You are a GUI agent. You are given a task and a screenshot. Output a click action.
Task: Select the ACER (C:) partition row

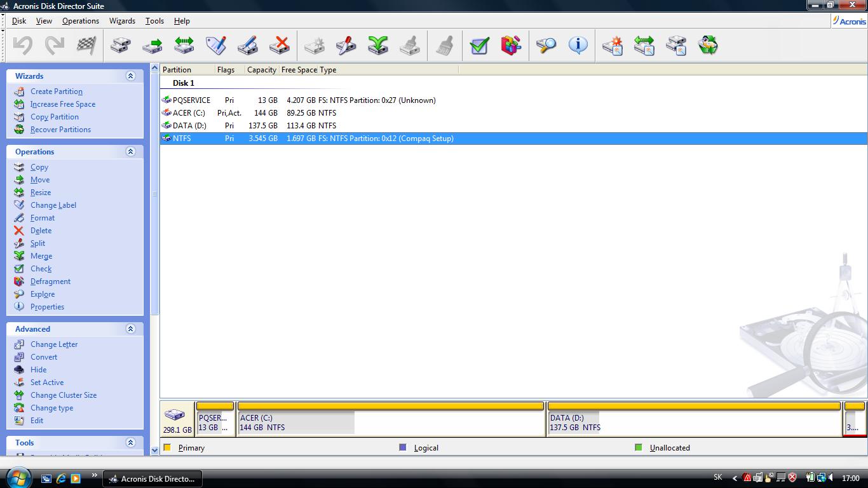pos(513,113)
